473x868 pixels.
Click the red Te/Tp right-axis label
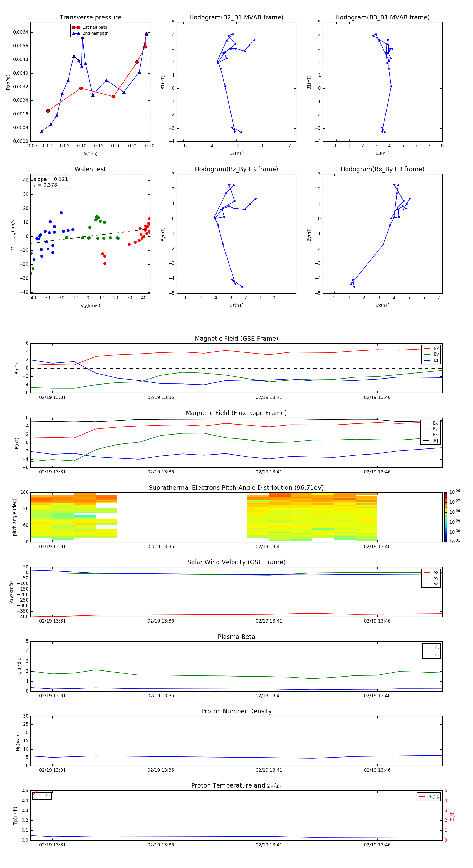point(453,816)
